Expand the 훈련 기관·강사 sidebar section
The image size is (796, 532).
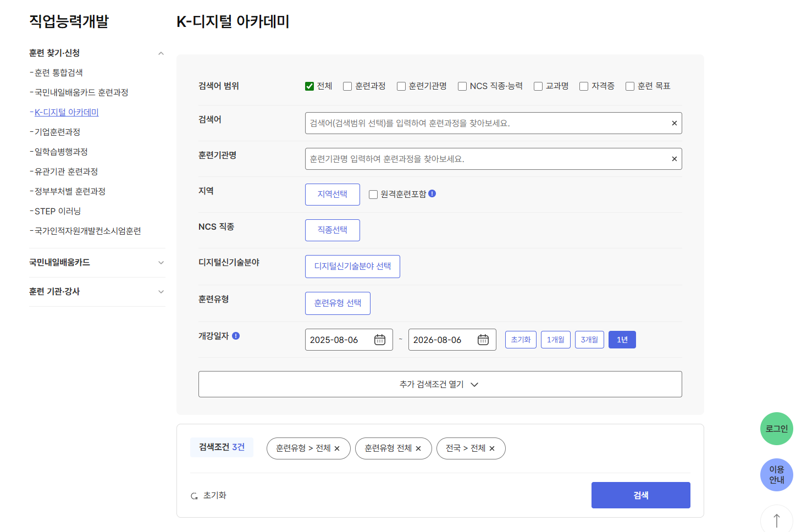(161, 292)
